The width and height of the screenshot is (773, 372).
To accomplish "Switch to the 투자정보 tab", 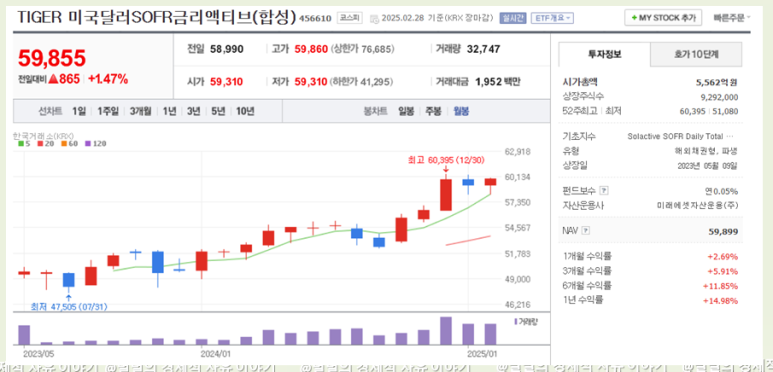I will pos(604,54).
